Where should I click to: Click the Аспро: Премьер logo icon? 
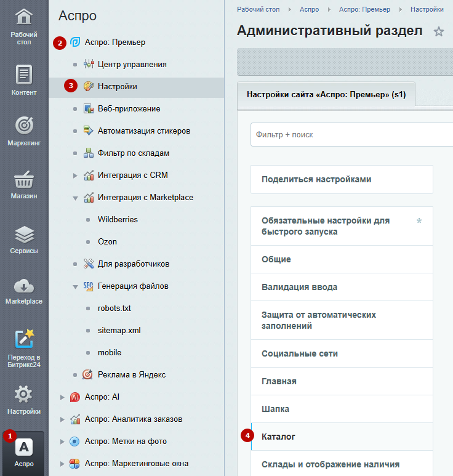pos(75,42)
